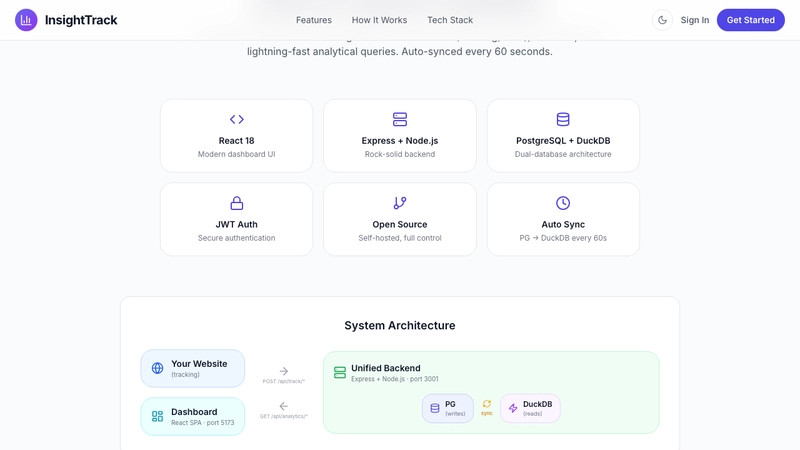800x450 pixels.
Task: Click the green server icon for Unified Backend
Action: click(340, 372)
